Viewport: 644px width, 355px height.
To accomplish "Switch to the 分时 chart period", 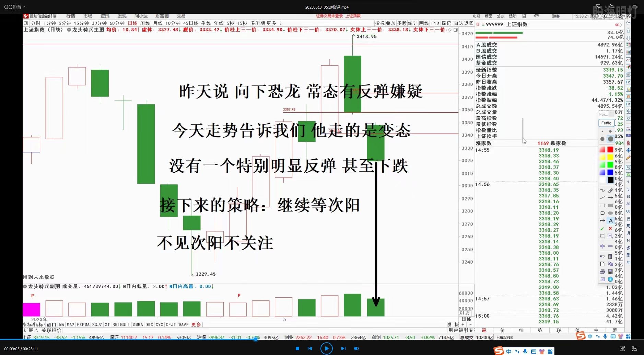I will point(36,23).
